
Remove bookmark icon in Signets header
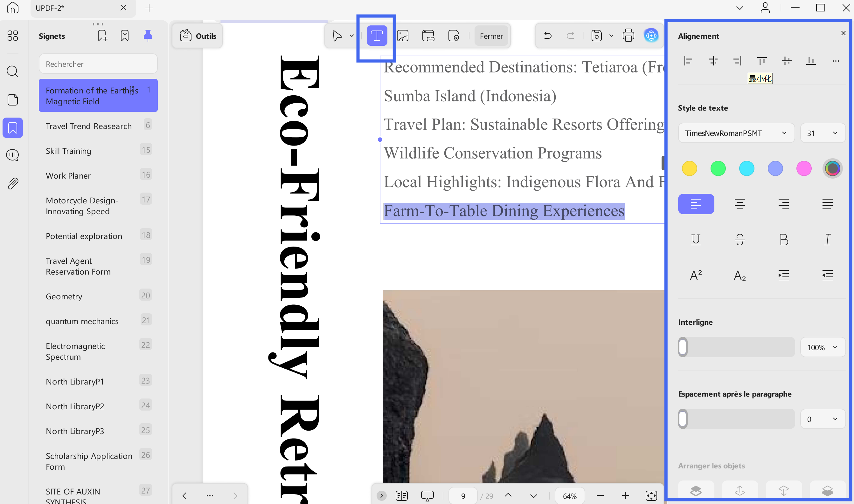click(x=125, y=36)
